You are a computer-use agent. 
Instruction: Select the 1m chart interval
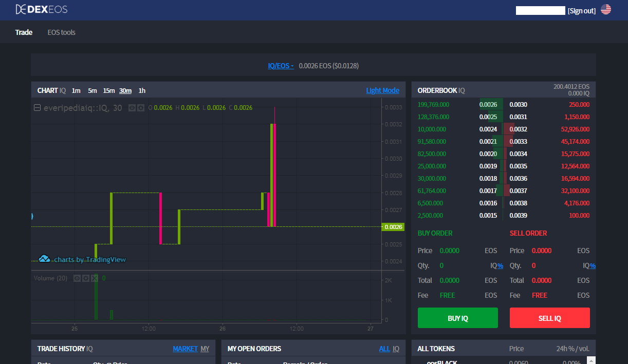coord(76,90)
